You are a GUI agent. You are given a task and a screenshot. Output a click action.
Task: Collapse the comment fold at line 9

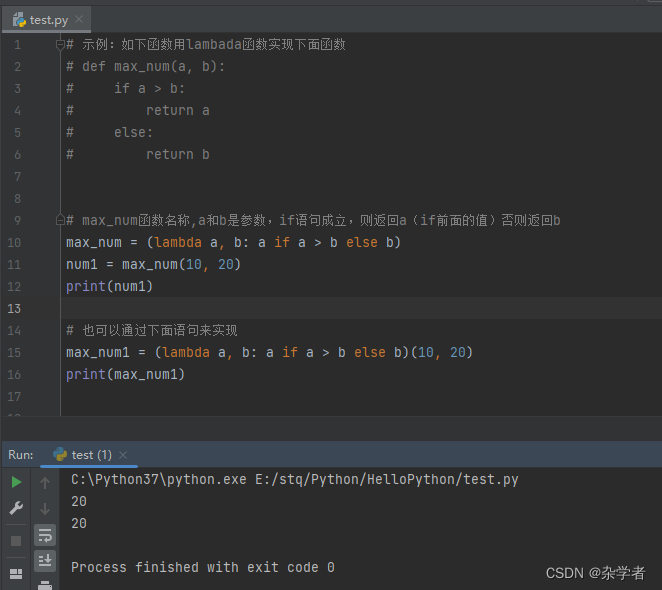click(60, 220)
